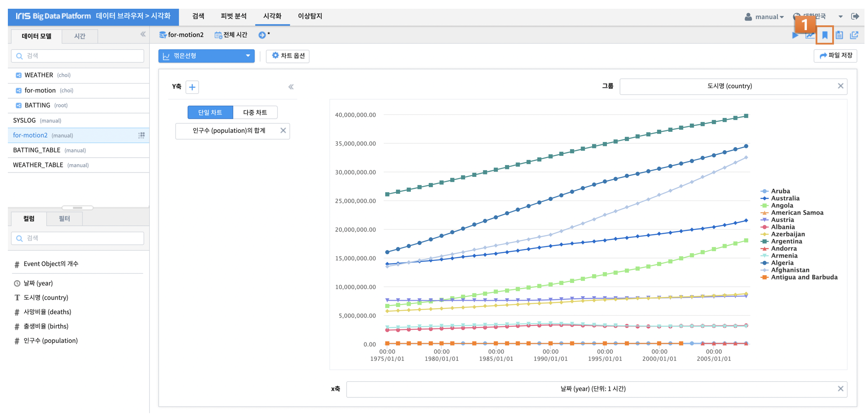Click the Argentina line's last data point
Image resolution: width=868 pixels, height=414 pixels.
click(x=746, y=116)
